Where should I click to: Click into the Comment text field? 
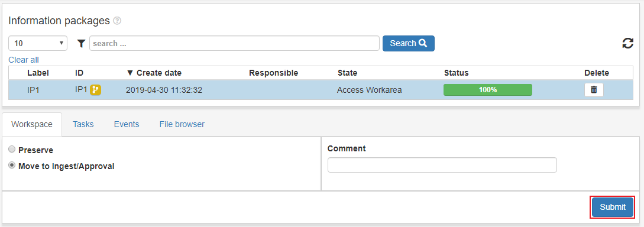[x=442, y=165]
